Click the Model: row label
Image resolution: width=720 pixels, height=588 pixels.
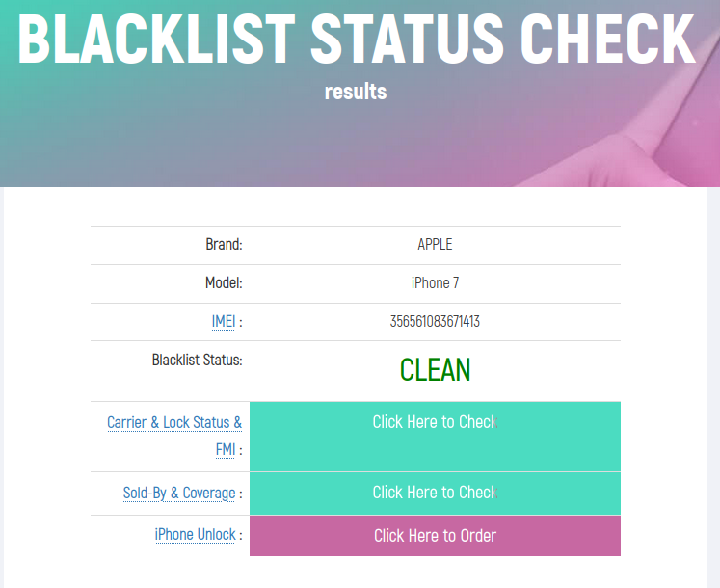tap(224, 283)
